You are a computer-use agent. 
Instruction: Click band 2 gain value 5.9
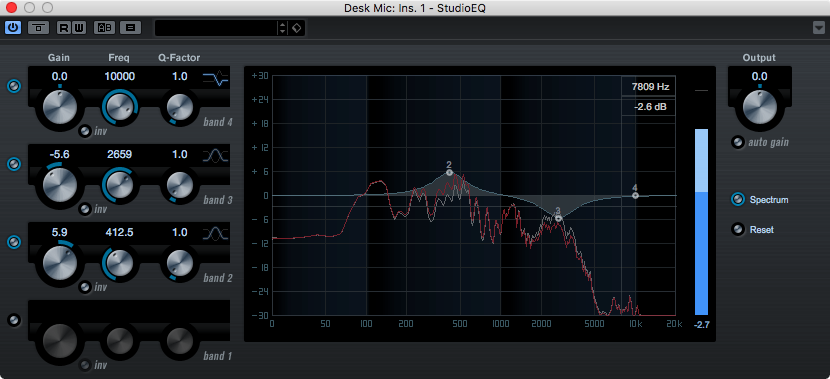[59, 232]
